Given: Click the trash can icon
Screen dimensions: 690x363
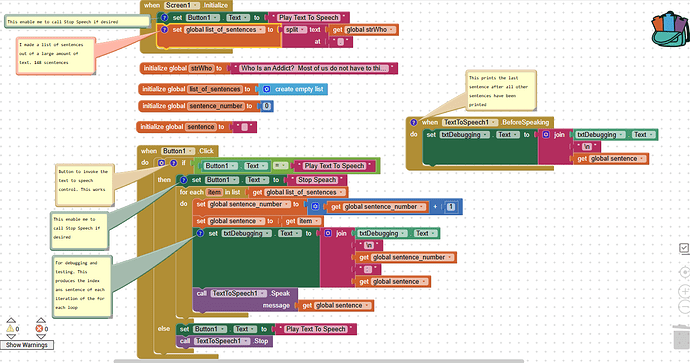Looking at the screenshot, I should coord(681,337).
